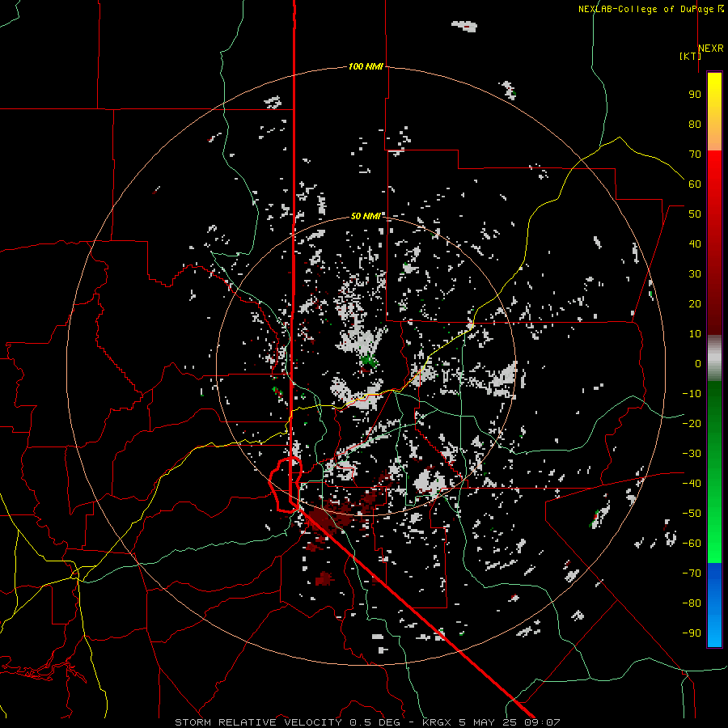728x728 pixels.
Task: Click the 0 knot scale label
Action: click(698, 363)
